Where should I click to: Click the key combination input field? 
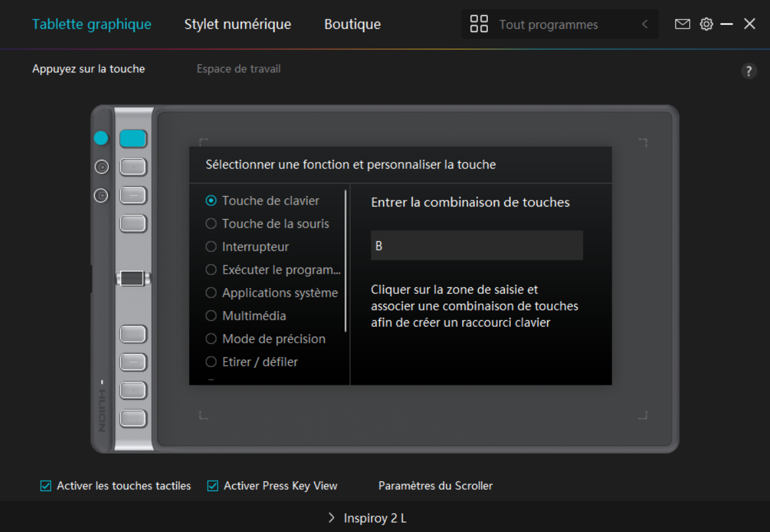(x=477, y=245)
